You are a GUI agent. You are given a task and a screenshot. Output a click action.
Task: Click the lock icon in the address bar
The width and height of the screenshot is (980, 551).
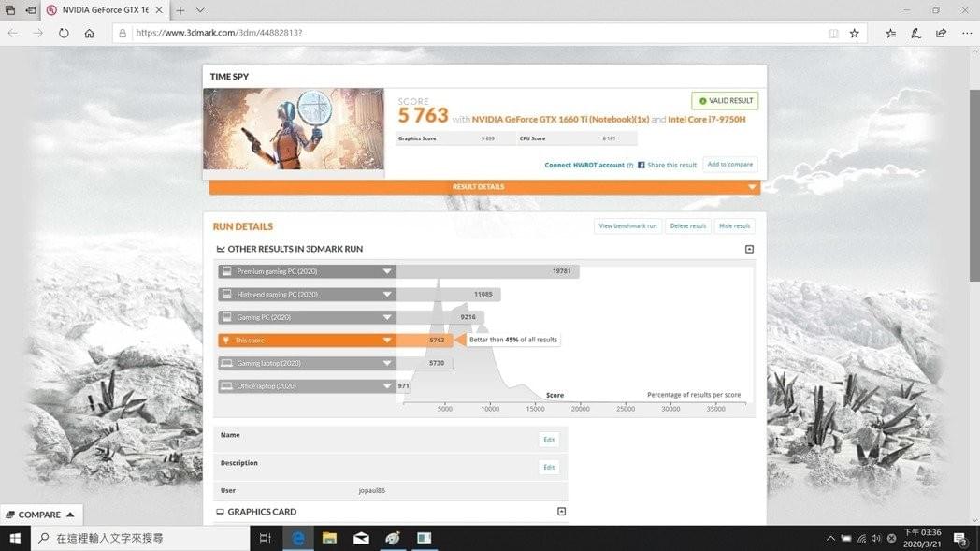pos(122,33)
